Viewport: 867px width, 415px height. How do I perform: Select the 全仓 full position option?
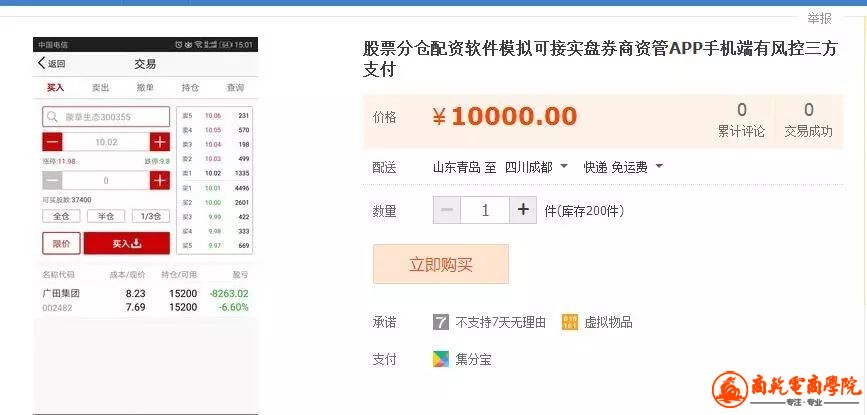point(61,216)
